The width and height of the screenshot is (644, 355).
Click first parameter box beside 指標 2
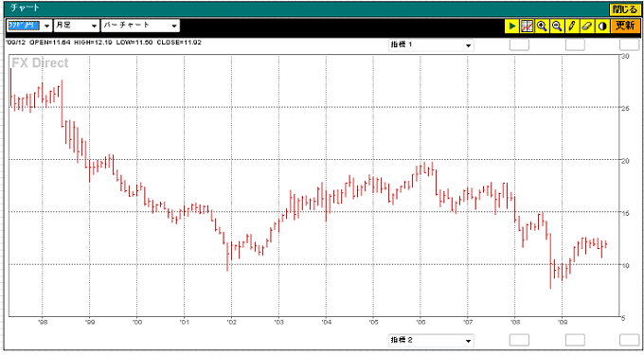519,340
